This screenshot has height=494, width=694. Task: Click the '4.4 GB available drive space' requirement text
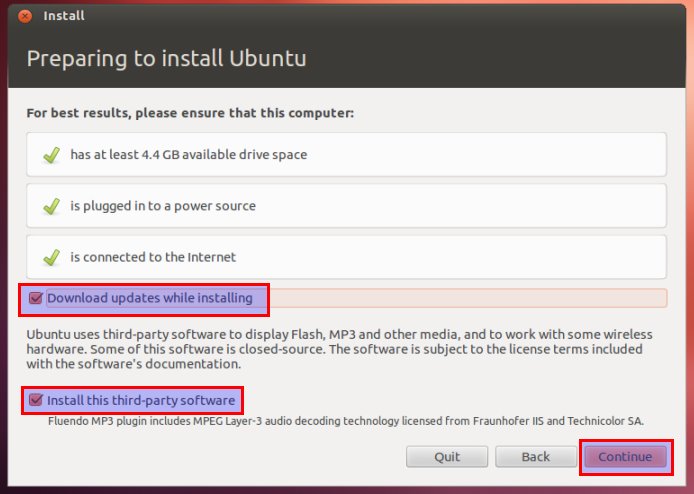tap(188, 155)
